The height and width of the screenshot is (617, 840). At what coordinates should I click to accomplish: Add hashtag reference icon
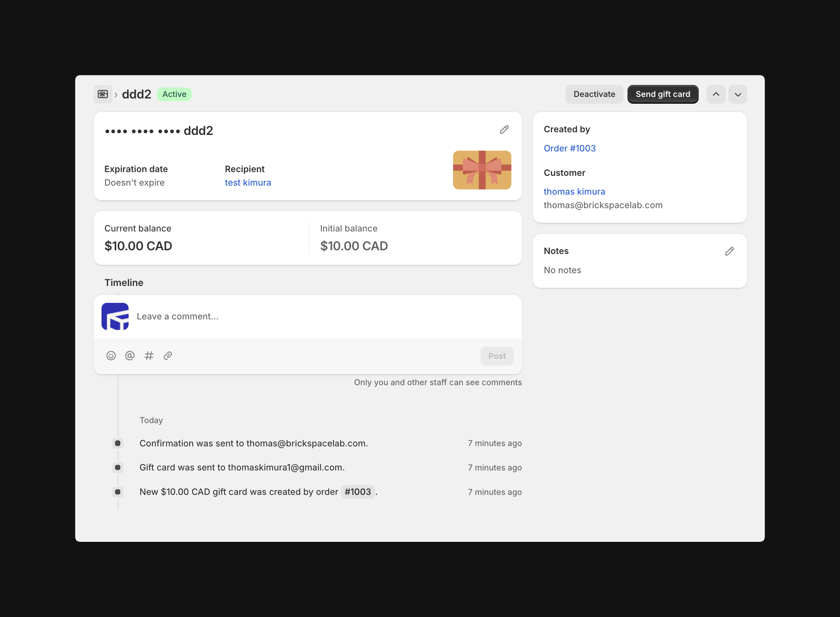[x=149, y=355]
